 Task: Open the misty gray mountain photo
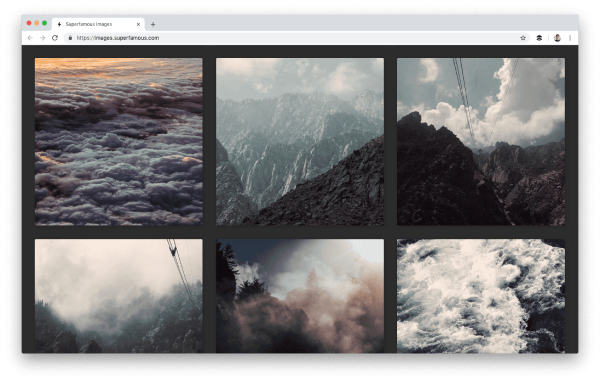click(300, 142)
